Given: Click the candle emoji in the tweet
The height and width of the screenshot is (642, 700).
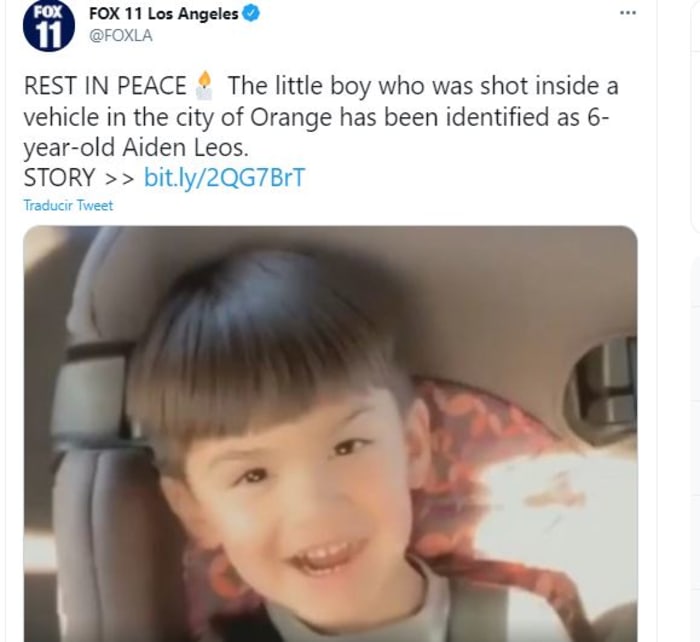Looking at the screenshot, I should (204, 85).
